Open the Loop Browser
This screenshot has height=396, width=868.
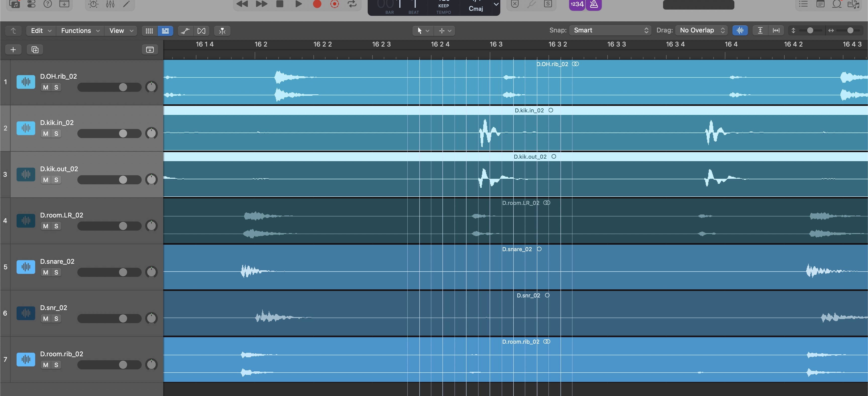(x=837, y=4)
